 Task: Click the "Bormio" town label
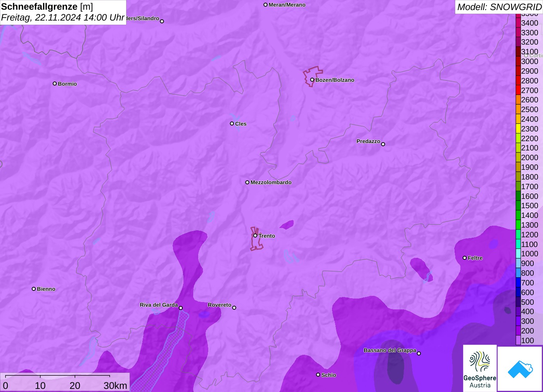pyautogui.click(x=67, y=84)
